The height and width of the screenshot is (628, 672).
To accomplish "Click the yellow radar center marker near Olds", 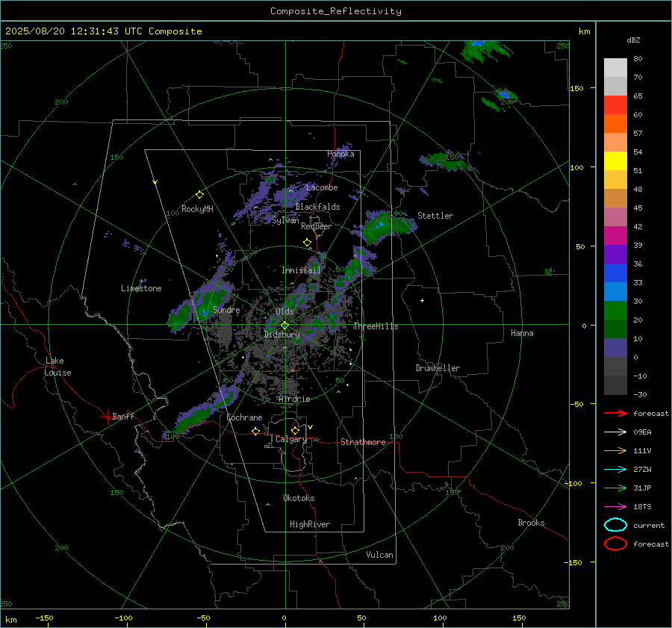I will [x=284, y=326].
